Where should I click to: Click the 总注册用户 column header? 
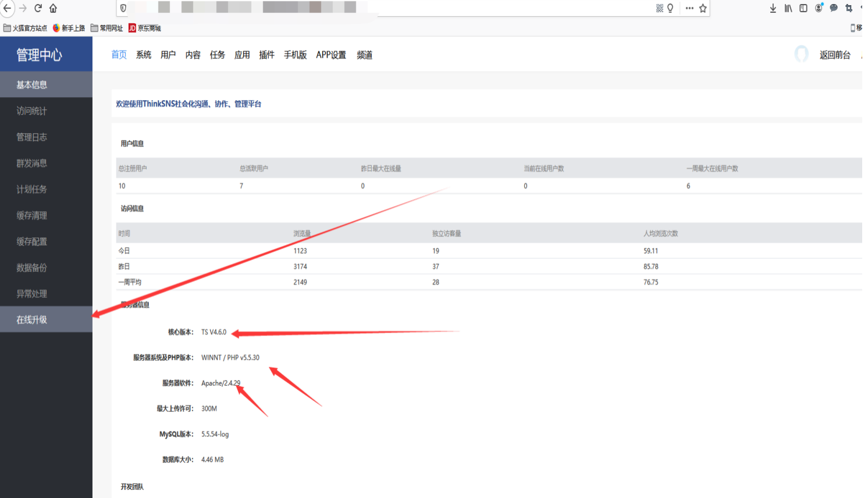point(133,169)
